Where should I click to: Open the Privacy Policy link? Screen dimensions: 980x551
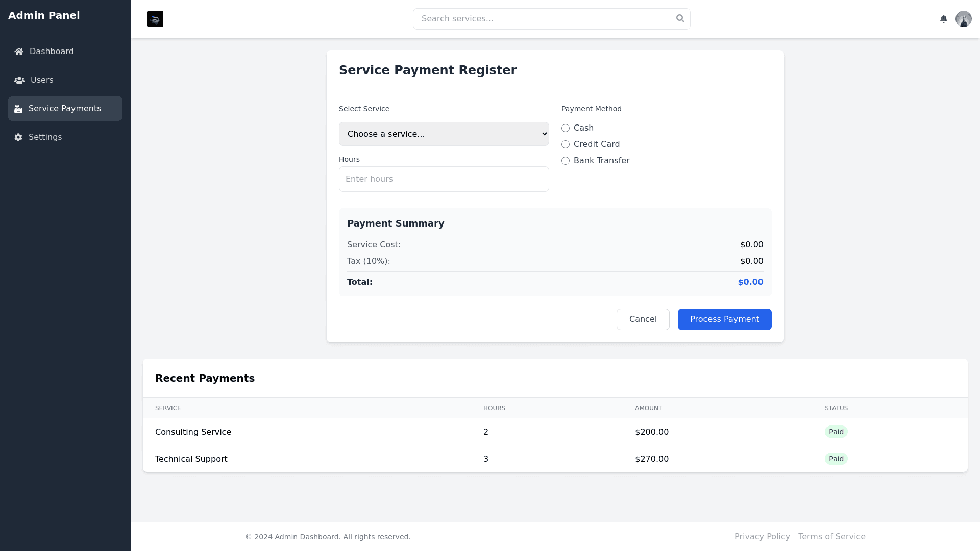pyautogui.click(x=762, y=536)
